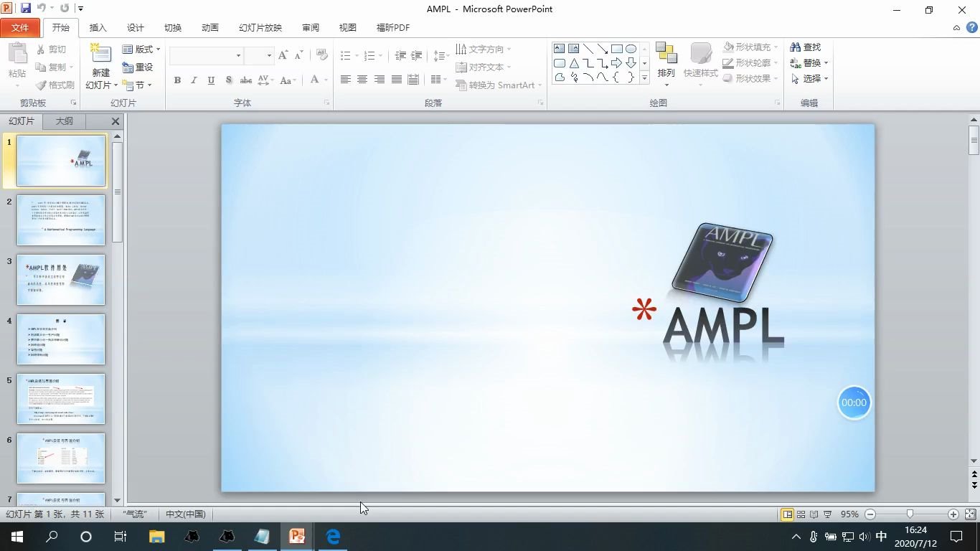This screenshot has width=980, height=551.
Task: Open the Animations (动画) ribbon tab
Action: click(x=210, y=28)
